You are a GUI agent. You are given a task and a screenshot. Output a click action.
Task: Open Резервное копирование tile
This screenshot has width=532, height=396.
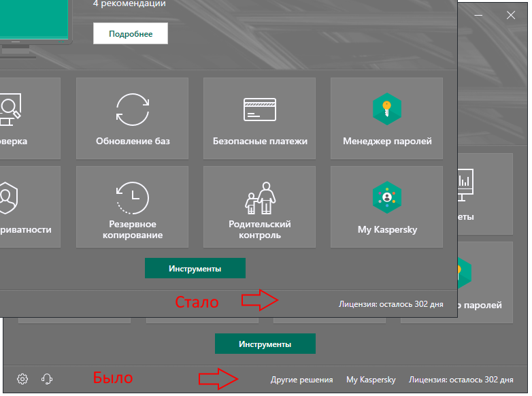coord(133,207)
